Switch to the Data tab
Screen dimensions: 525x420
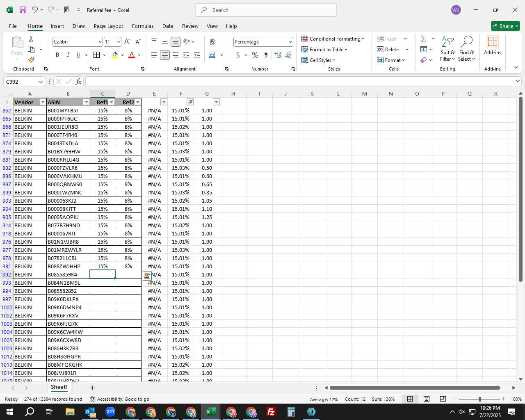click(168, 26)
